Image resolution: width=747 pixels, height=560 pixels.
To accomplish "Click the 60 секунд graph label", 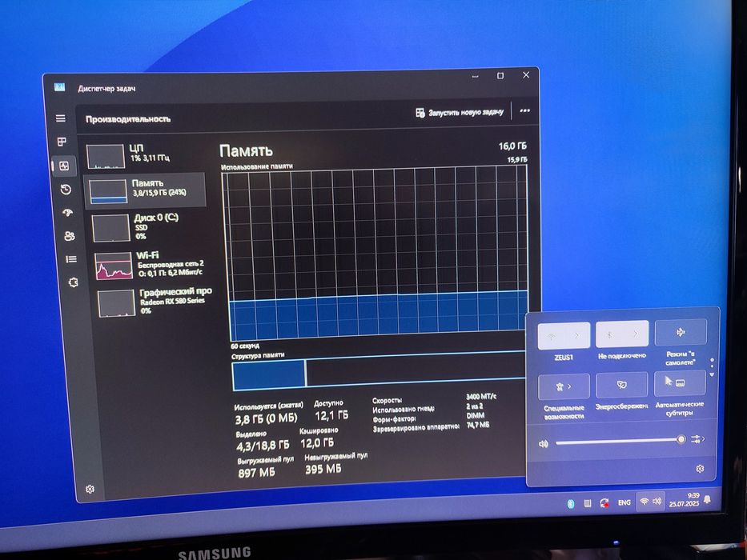I will pyautogui.click(x=245, y=346).
